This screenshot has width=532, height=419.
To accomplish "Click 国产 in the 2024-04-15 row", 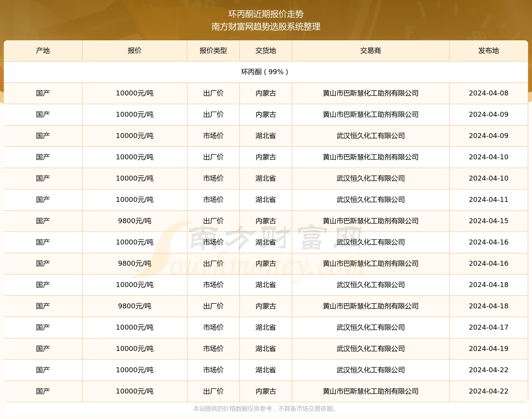I will click(43, 221).
